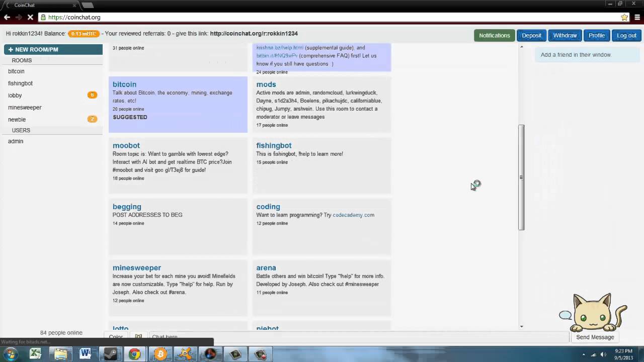Click the SUGGESTED label in bitcoin card
Viewport: 644px width, 362px height.
click(x=130, y=117)
